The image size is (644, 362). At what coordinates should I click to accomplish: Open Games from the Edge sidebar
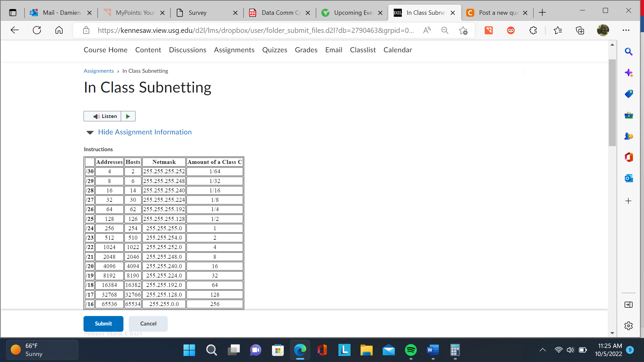[x=629, y=136]
